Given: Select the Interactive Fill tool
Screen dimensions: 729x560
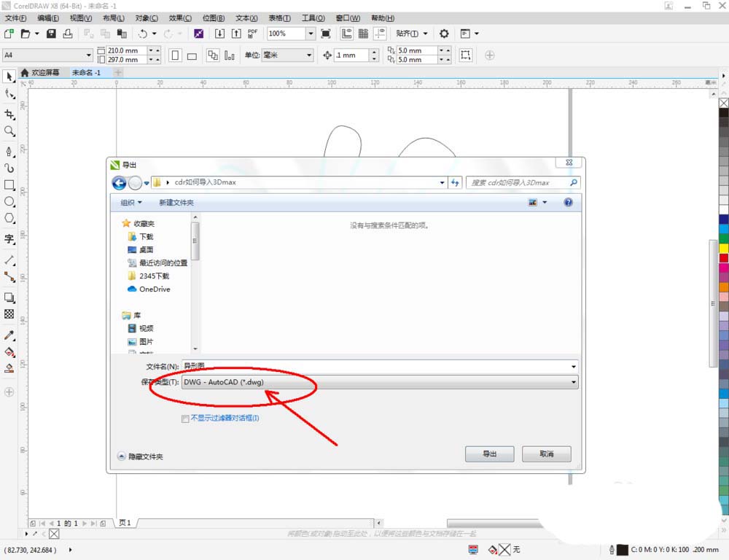Looking at the screenshot, I should click(9, 351).
